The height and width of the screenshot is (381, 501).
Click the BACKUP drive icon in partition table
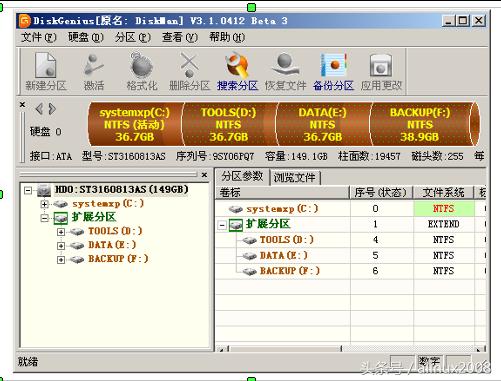[249, 271]
